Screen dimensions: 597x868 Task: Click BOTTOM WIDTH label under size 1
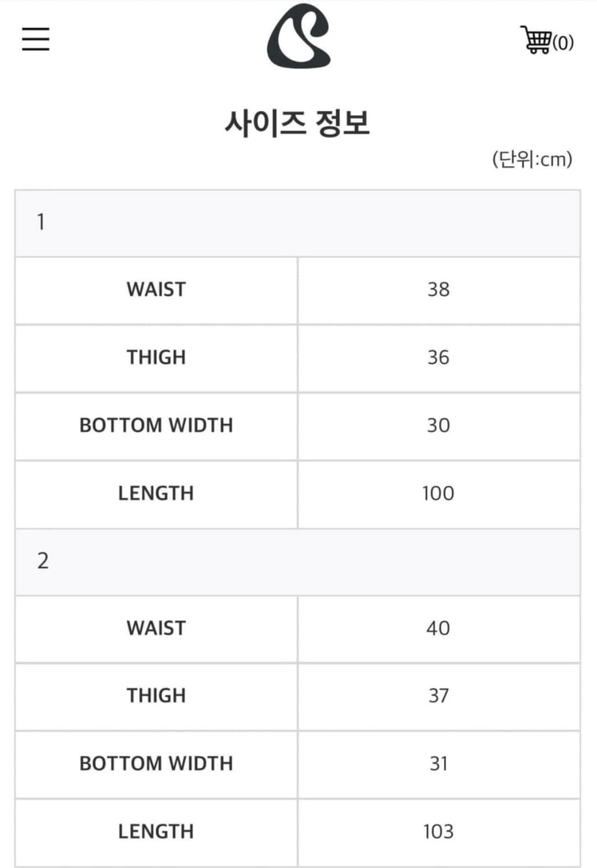[x=156, y=425]
